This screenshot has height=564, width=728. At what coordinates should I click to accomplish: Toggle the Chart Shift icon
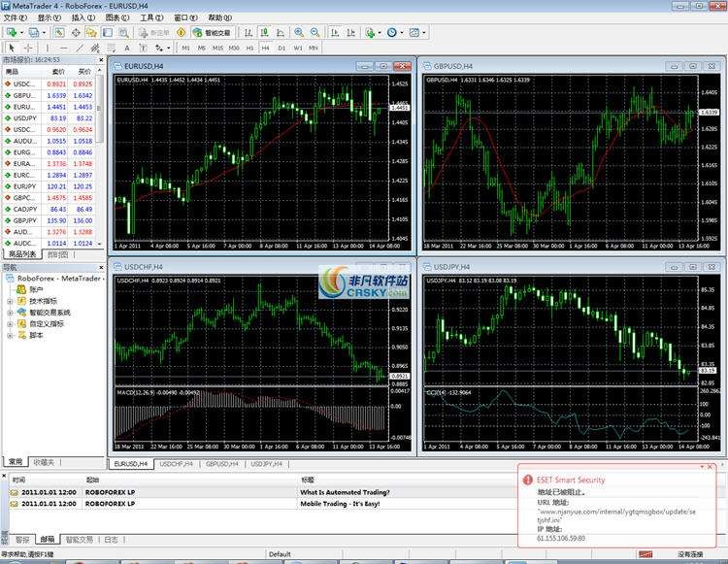tap(351, 32)
